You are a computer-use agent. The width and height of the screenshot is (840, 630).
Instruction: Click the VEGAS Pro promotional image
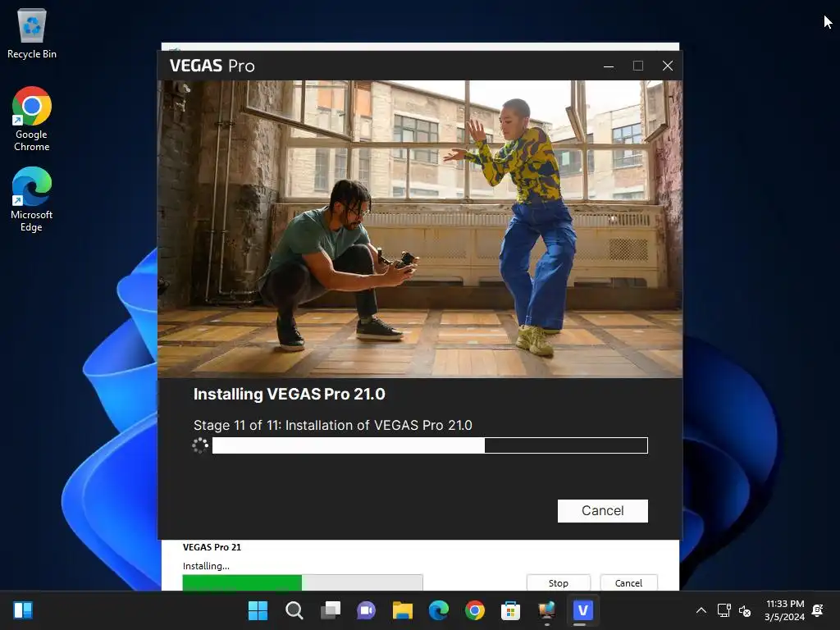(420, 229)
